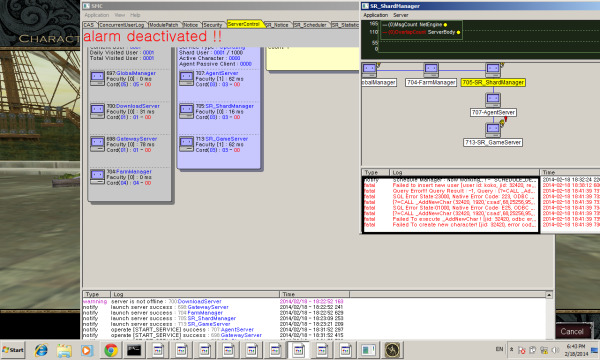This screenshot has height=360, width=600.
Task: Click the Cancel button in game window
Action: click(x=572, y=331)
